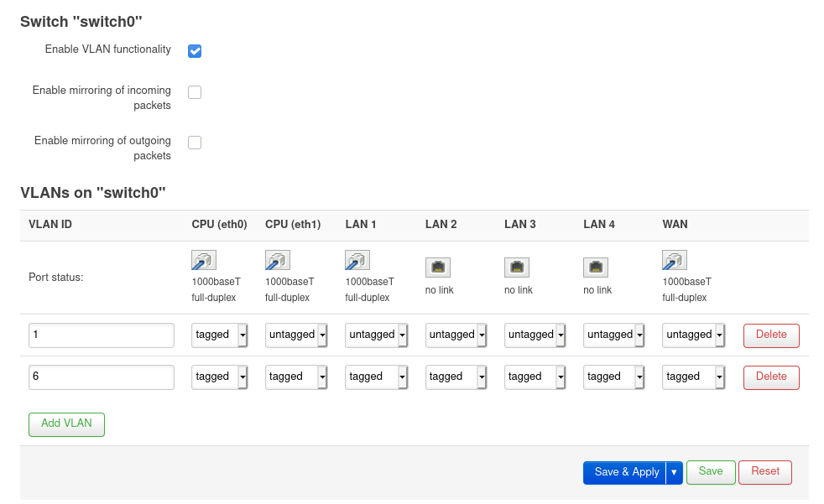824x504 pixels.
Task: Delete VLAN 1 from the switch
Action: [770, 335]
